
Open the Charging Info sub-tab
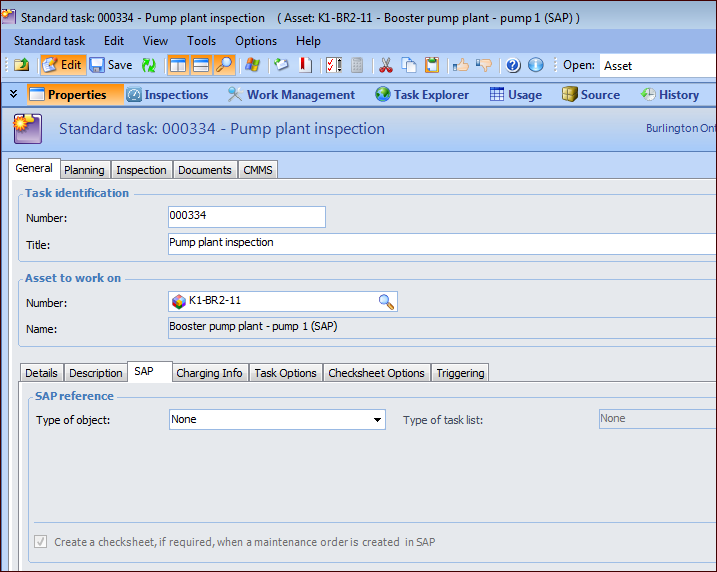click(209, 373)
